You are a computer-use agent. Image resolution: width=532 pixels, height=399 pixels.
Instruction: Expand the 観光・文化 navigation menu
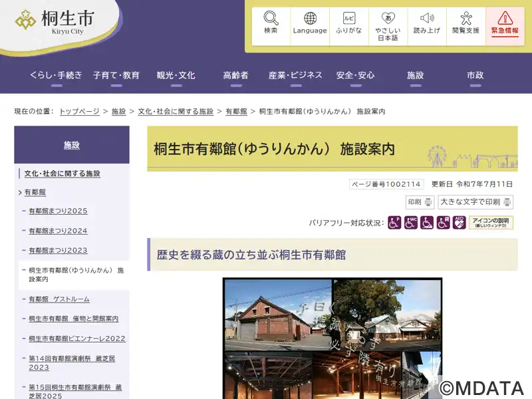tap(176, 75)
